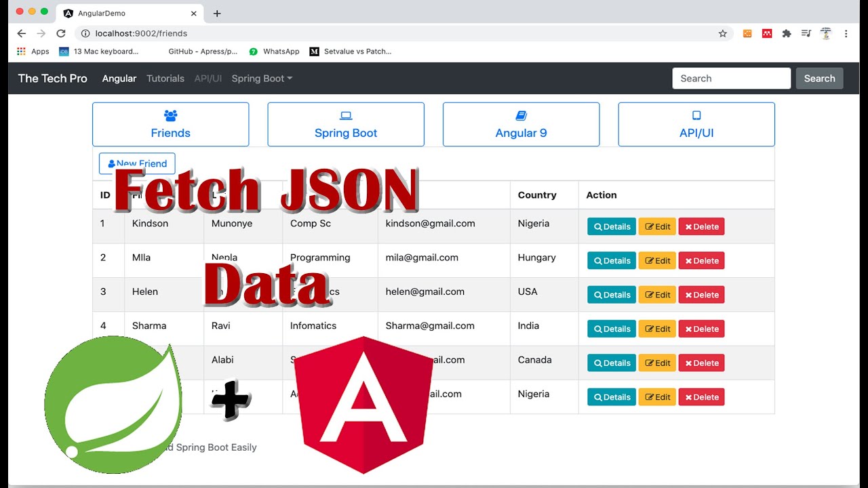The image size is (868, 488).
Task: Bookmark page with star icon
Action: click(x=723, y=33)
